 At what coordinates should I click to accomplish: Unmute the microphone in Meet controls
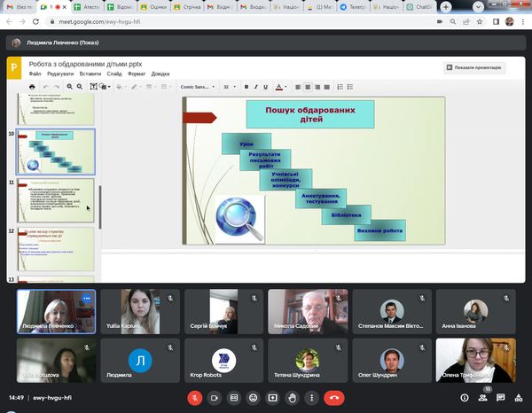[195, 398]
